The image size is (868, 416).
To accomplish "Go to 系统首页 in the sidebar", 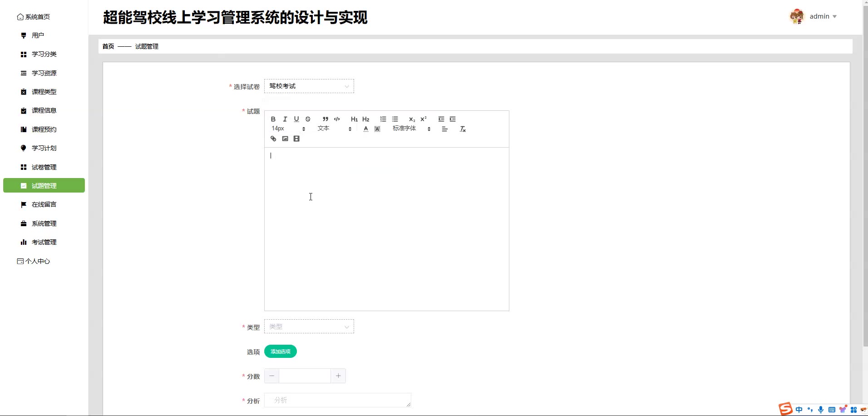I will pyautogui.click(x=34, y=17).
